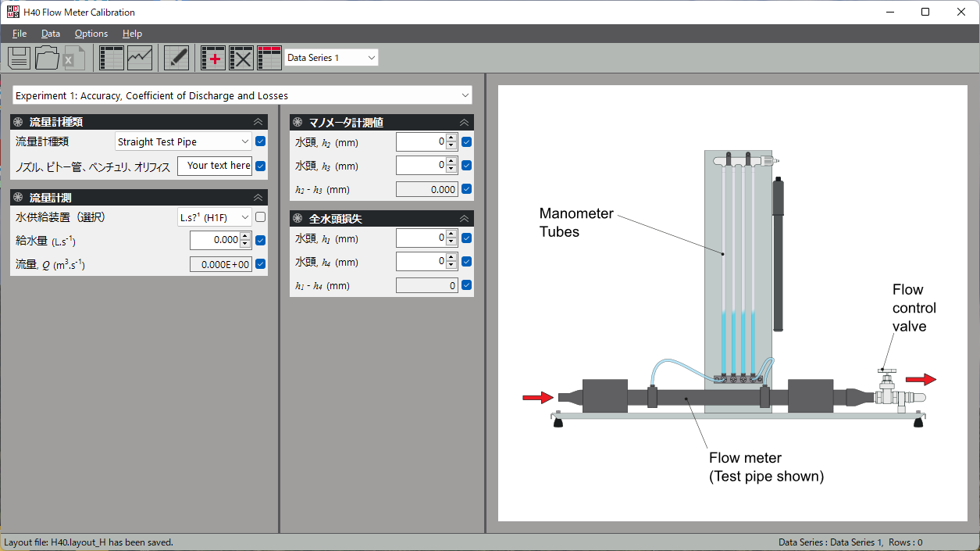Click the flow meter apparatus diagram
The image size is (980, 551).
click(732, 303)
